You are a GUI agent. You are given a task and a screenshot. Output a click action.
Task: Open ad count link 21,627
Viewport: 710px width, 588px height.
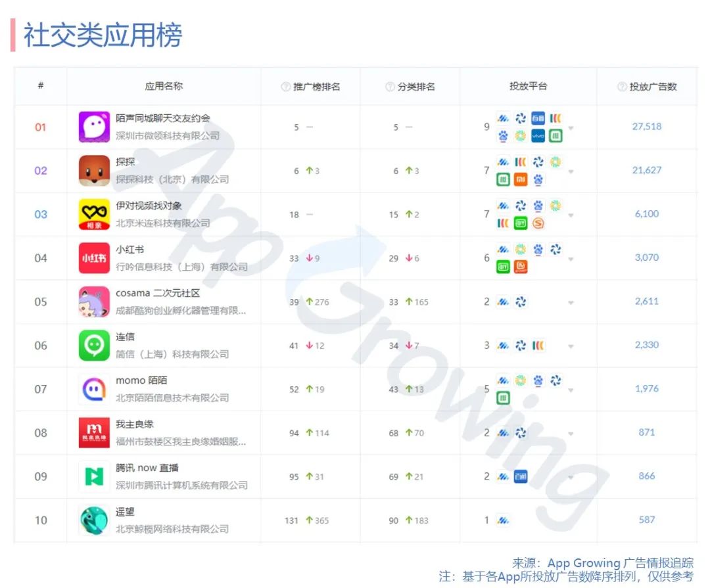(647, 170)
